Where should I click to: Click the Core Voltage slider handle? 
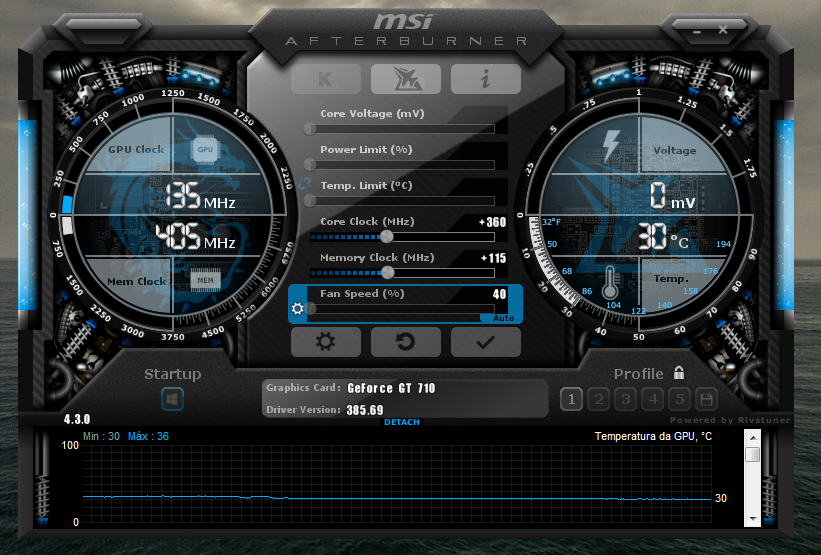(310, 128)
